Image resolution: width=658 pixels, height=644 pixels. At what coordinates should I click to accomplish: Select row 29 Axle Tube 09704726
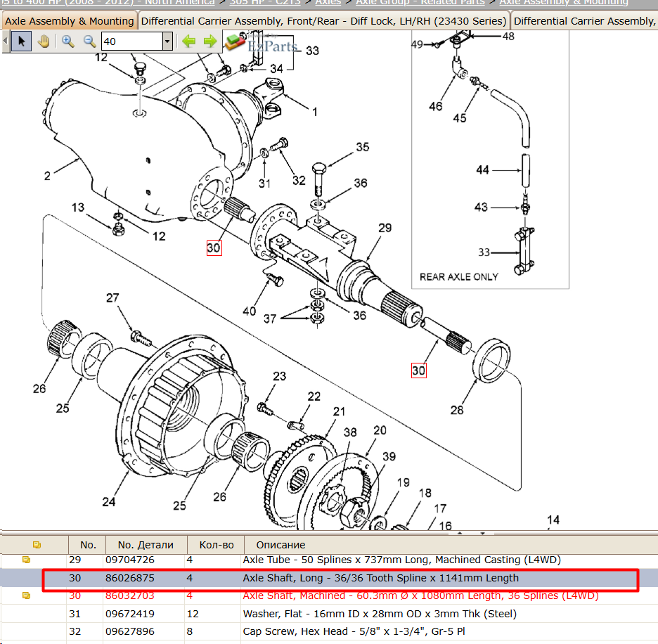(x=329, y=560)
